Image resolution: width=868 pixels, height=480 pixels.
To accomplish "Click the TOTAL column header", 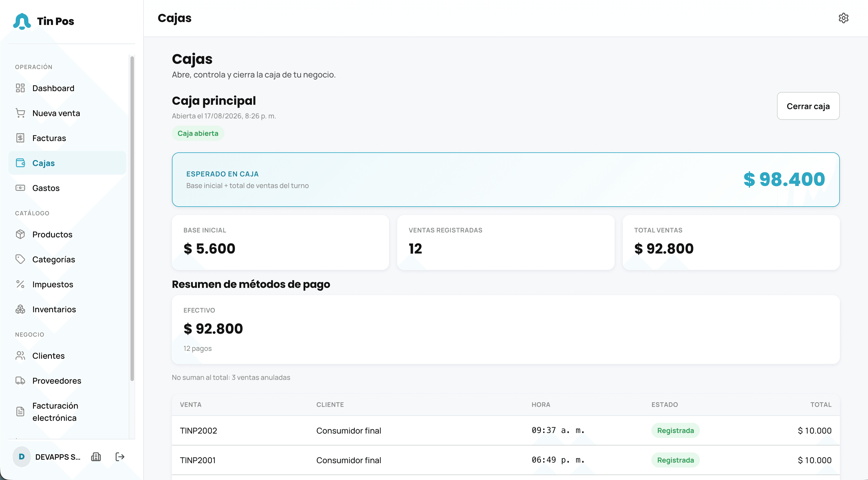I will coord(821,405).
